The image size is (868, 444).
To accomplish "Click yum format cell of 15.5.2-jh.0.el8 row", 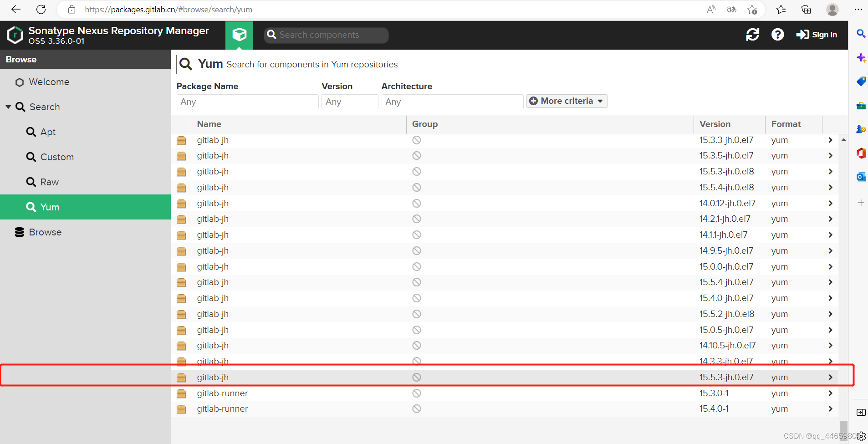I will (779, 314).
